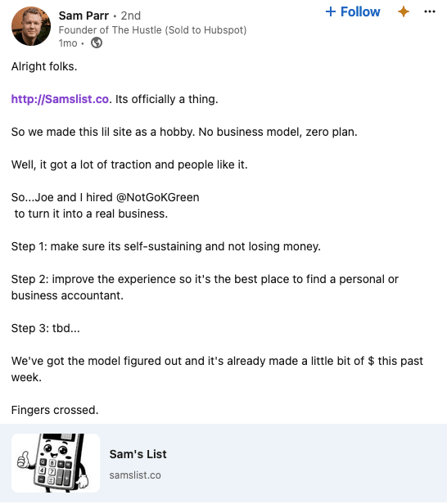Open the calculator mascot preview thumbnail
The width and height of the screenshot is (447, 504).
coord(56,463)
